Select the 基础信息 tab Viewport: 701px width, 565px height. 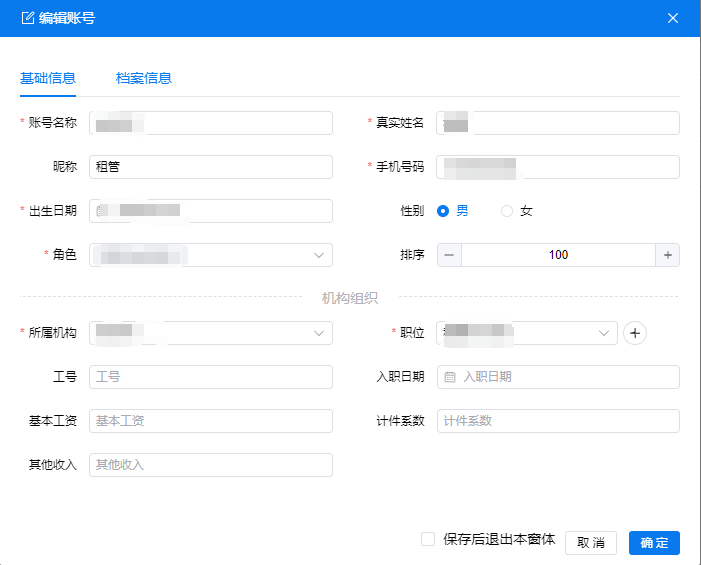(48, 78)
